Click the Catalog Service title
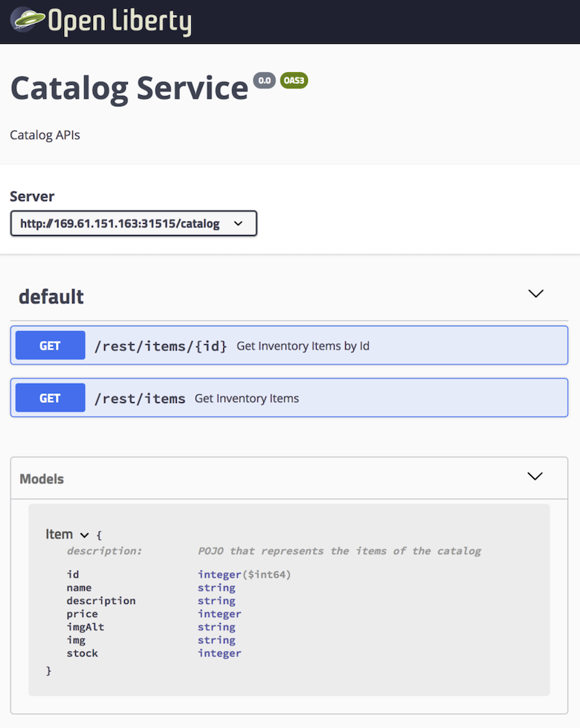 pos(129,88)
